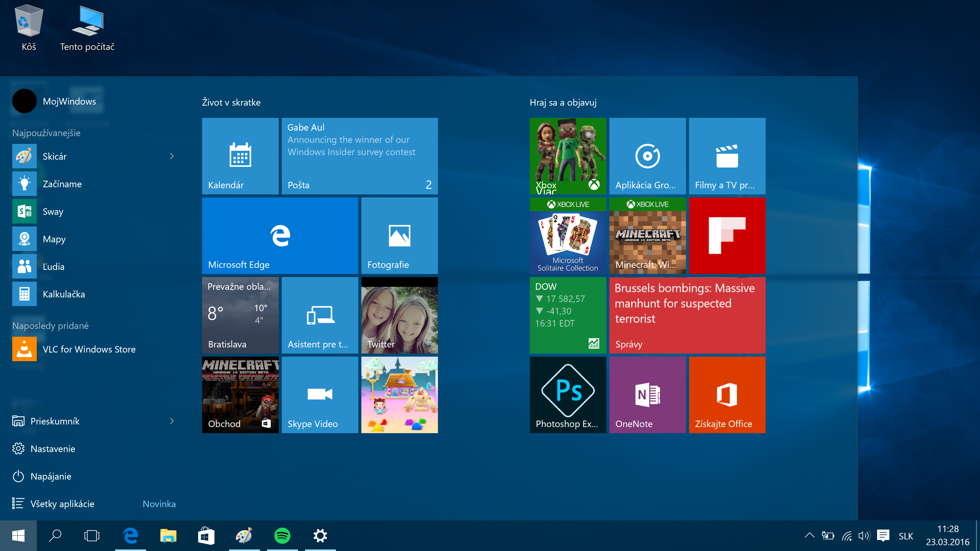This screenshot has width=980, height=551.
Task: Open the DOW stock tile
Action: (567, 315)
